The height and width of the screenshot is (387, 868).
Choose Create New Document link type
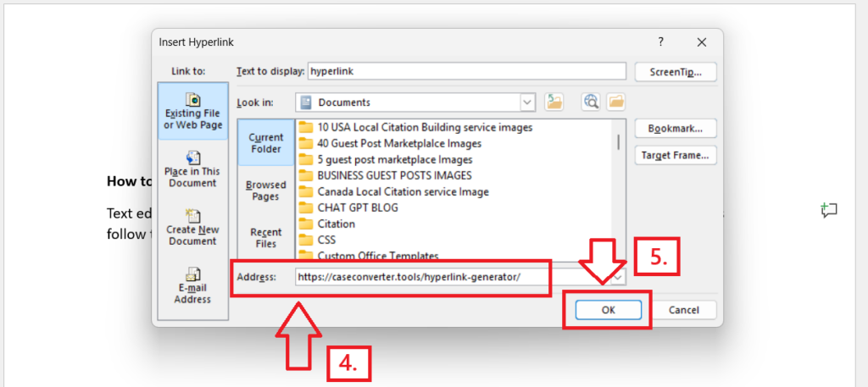click(x=192, y=227)
